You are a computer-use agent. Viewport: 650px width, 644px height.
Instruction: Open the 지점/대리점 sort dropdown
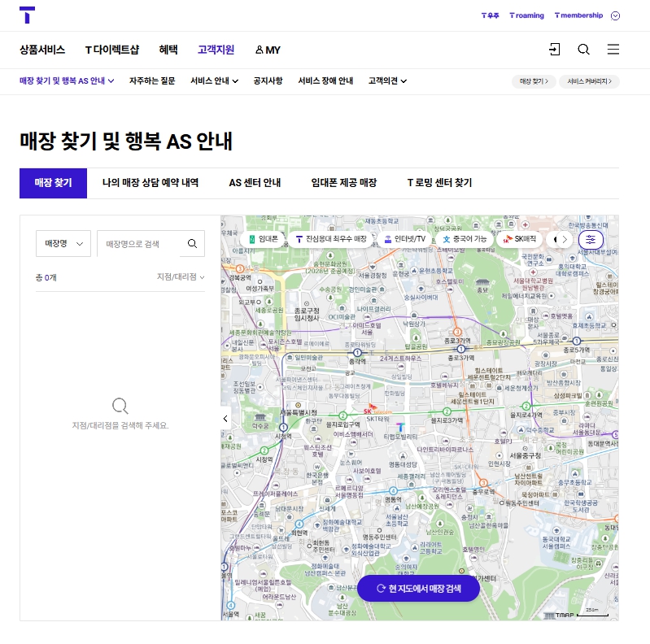(181, 276)
